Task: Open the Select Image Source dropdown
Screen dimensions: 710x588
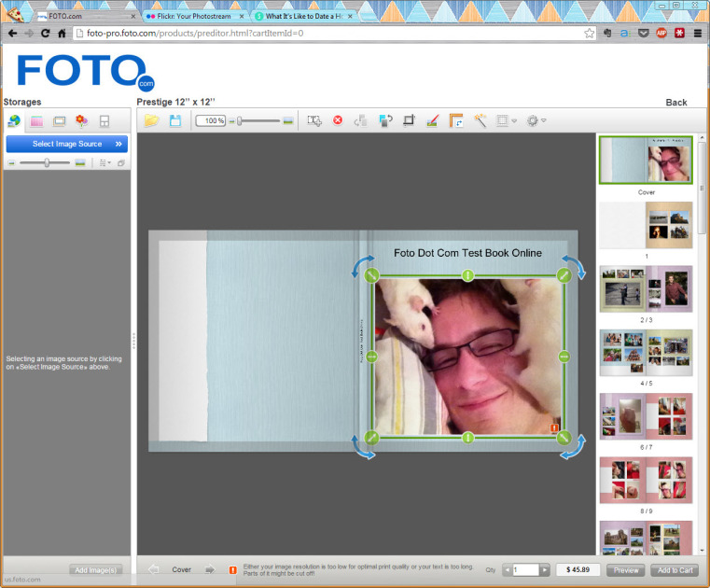Action: [66, 144]
